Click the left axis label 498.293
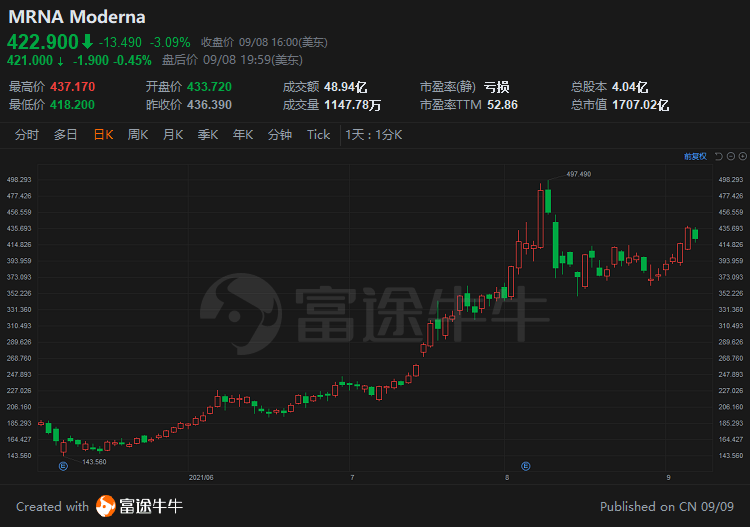This screenshot has height=527, width=750. (x=19, y=179)
